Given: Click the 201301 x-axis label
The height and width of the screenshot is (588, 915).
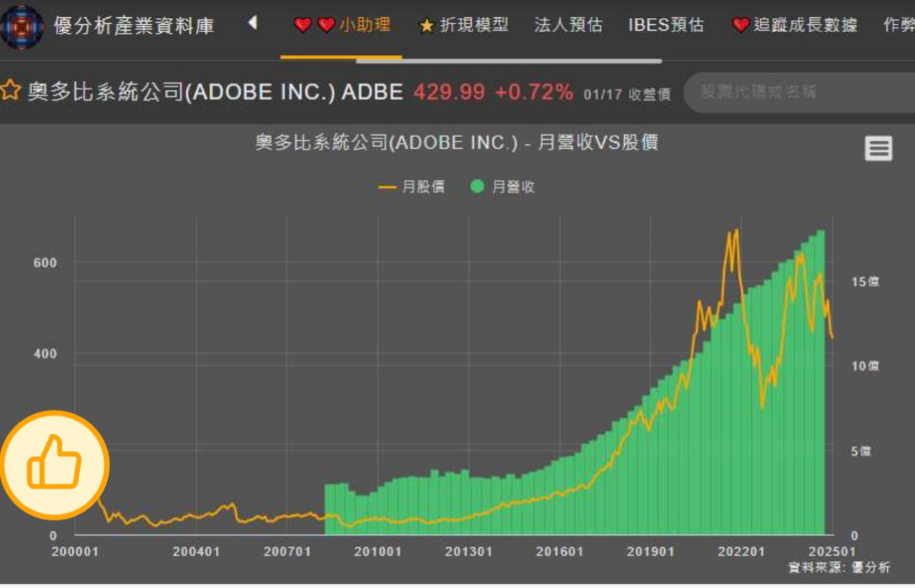Looking at the screenshot, I should 469,552.
